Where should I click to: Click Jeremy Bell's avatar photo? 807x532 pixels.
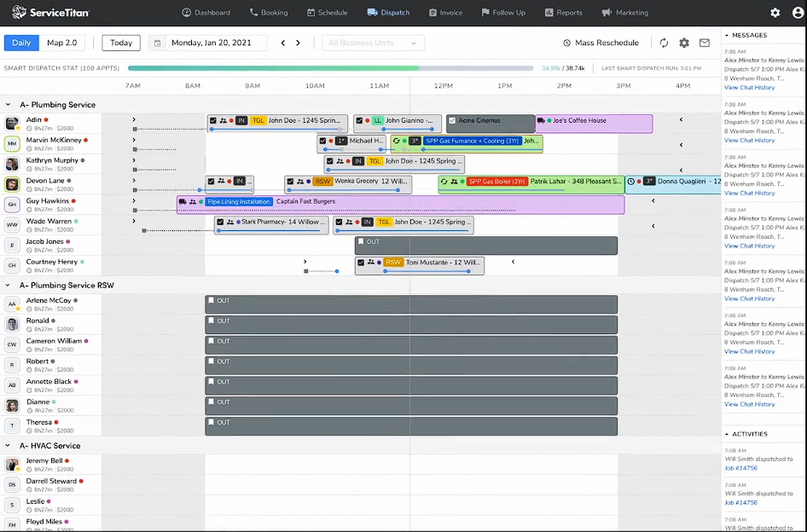(12, 464)
